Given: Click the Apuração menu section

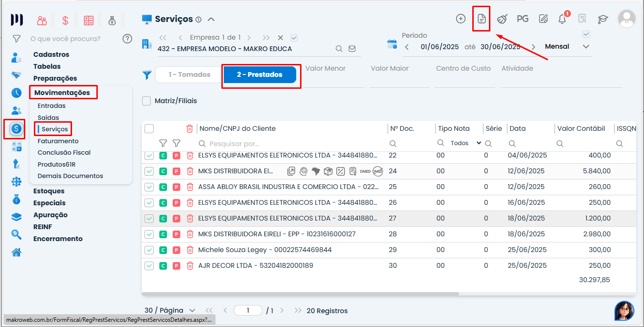Looking at the screenshot, I should tap(50, 215).
